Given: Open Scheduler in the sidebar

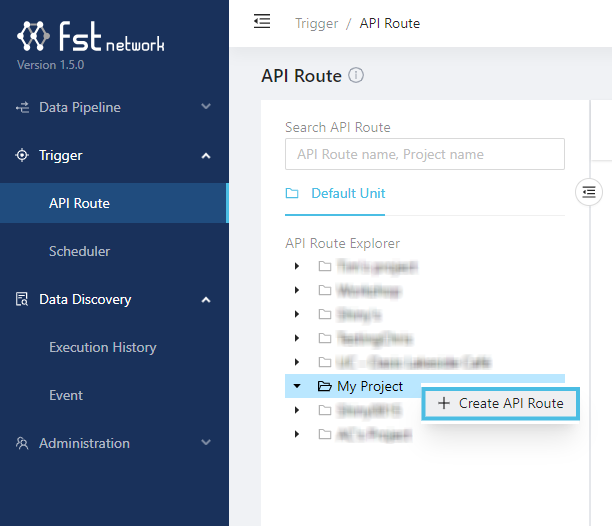Looking at the screenshot, I should point(79,251).
